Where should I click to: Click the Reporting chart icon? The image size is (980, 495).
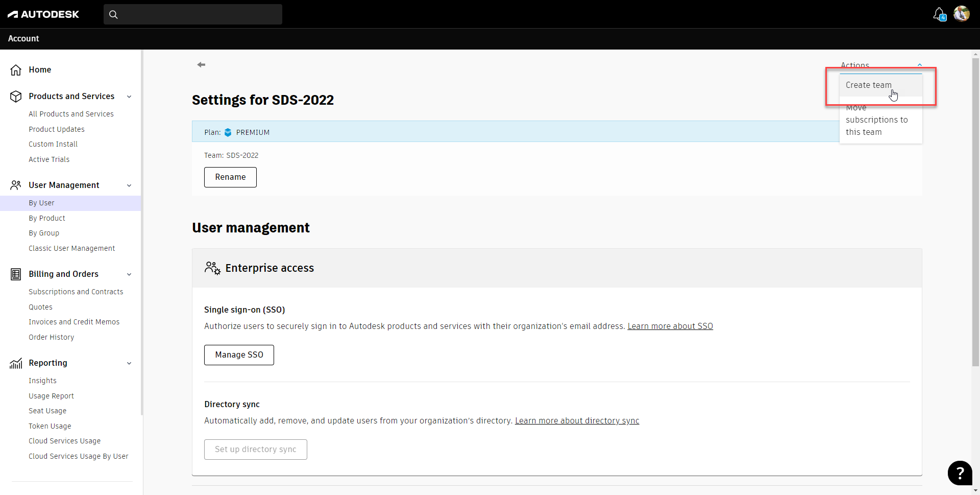click(16, 363)
